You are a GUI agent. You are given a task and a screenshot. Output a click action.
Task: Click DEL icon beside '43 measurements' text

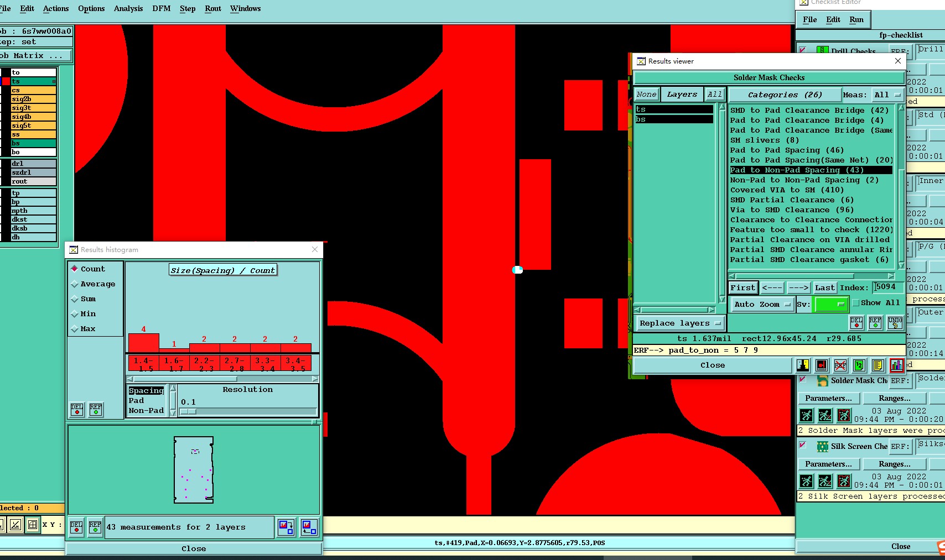pyautogui.click(x=76, y=527)
